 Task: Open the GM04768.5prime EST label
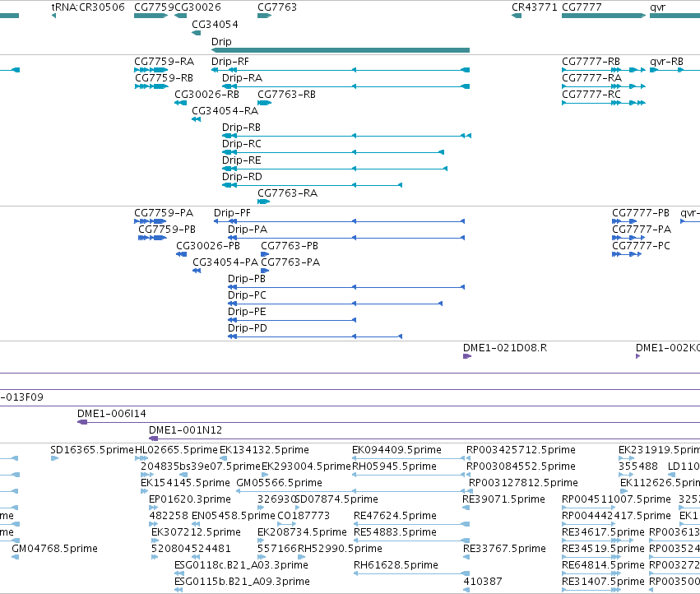(54, 549)
